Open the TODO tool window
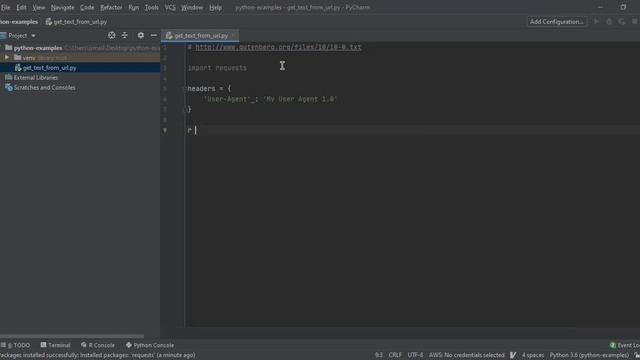 pos(16,345)
